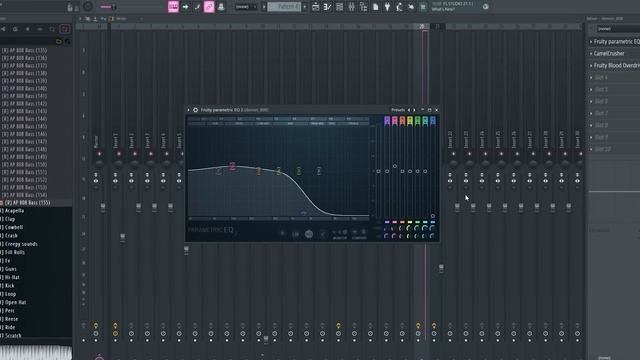Image resolution: width=640 pixels, height=360 pixels.
Task: Click the blue band 7 level slider handle
Action: [433, 216]
